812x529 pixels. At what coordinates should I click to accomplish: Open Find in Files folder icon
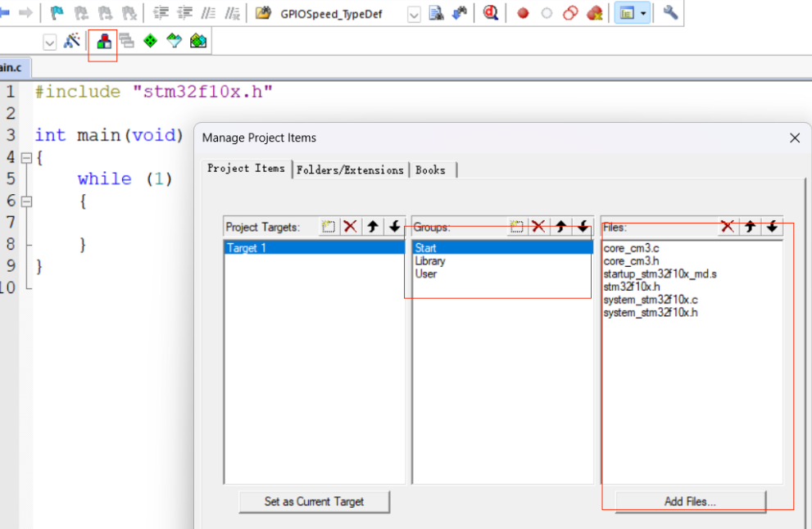(x=264, y=12)
